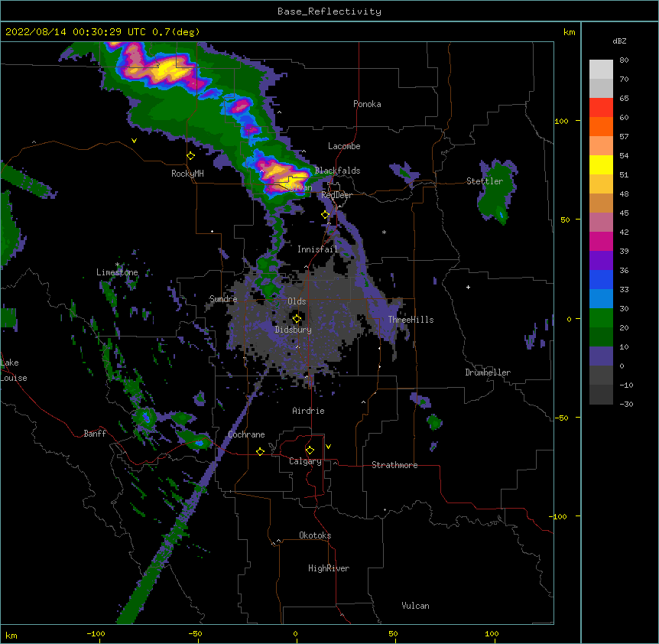The height and width of the screenshot is (644, 659).
Task: Pick the slate purple 0–10 dBZ swatch
Action: [x=601, y=356]
